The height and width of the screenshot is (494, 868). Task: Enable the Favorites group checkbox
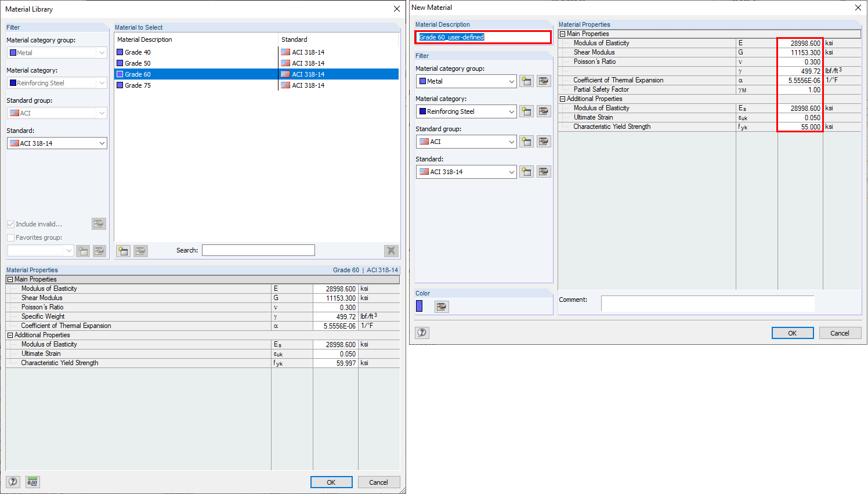pos(10,237)
